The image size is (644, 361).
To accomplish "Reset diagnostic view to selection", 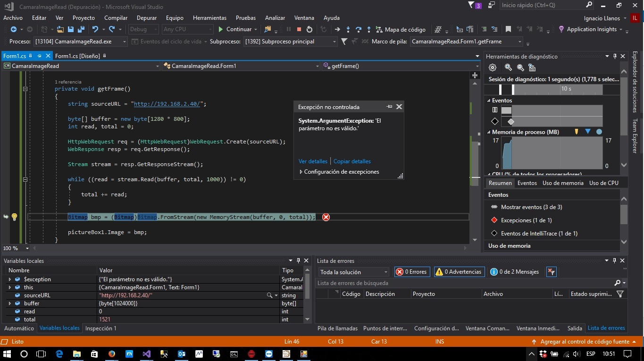I will 532,67.
